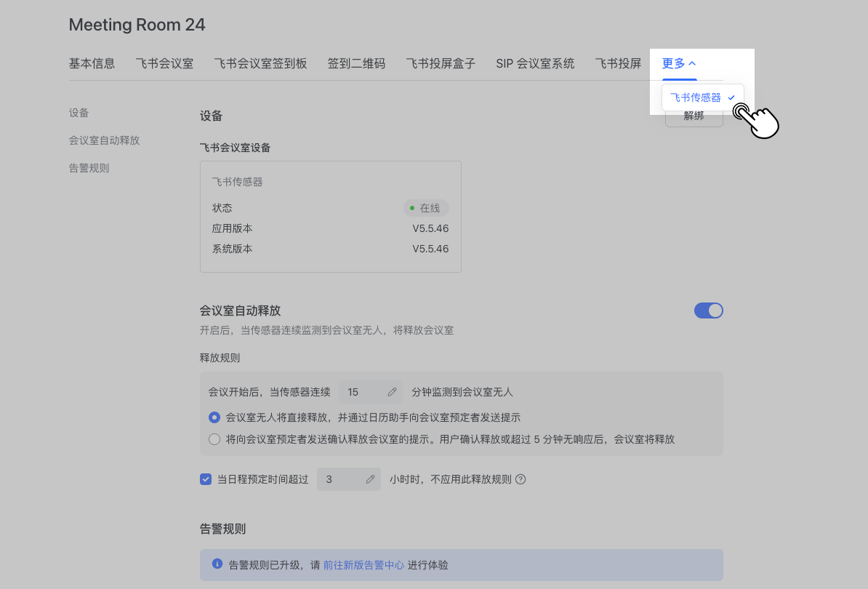This screenshot has width=868, height=589.
Task: Open the help icon after 不应用此释放规则
Action: pos(521,479)
